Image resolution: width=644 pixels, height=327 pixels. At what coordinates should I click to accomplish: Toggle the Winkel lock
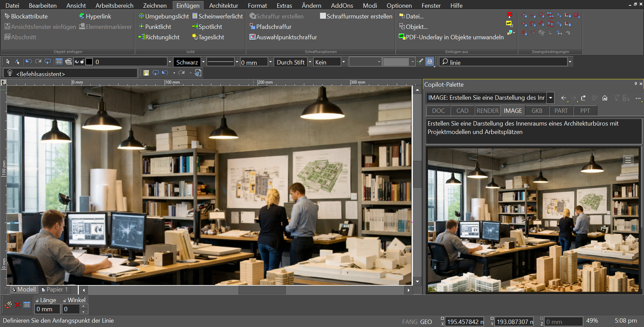point(65,300)
